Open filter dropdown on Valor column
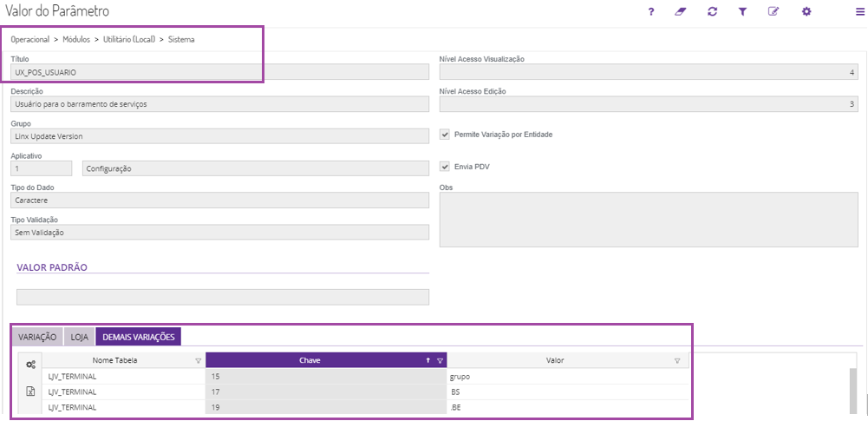 pos(677,360)
